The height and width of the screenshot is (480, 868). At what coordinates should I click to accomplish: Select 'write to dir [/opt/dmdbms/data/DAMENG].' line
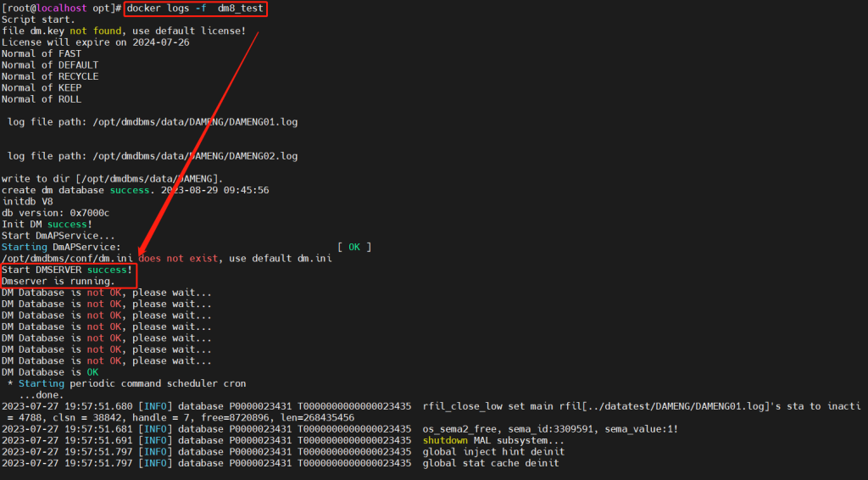tap(113, 179)
